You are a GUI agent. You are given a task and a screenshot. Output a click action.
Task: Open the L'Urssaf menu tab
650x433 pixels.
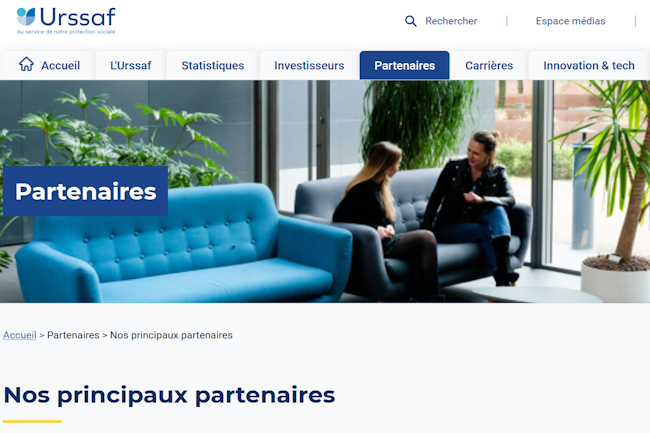click(x=131, y=65)
